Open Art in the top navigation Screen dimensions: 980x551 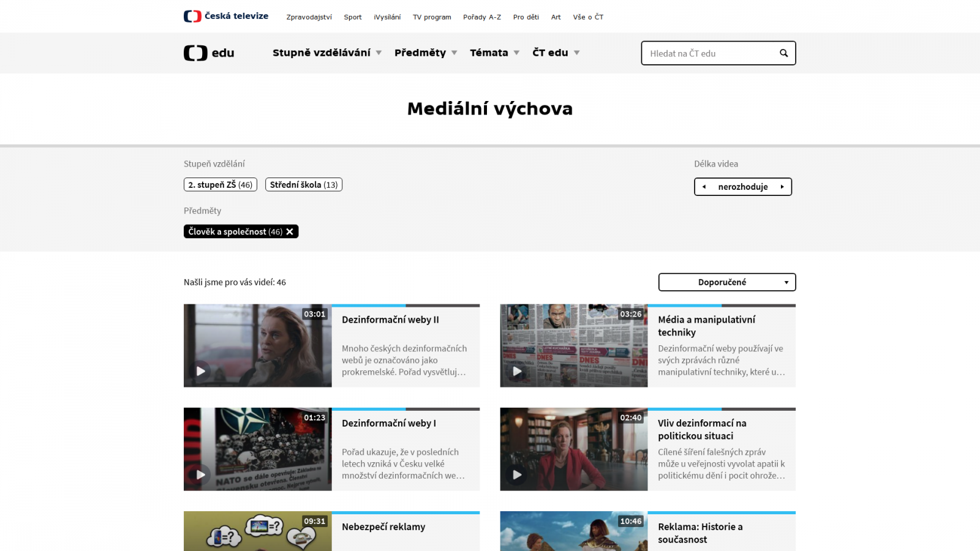pos(556,17)
